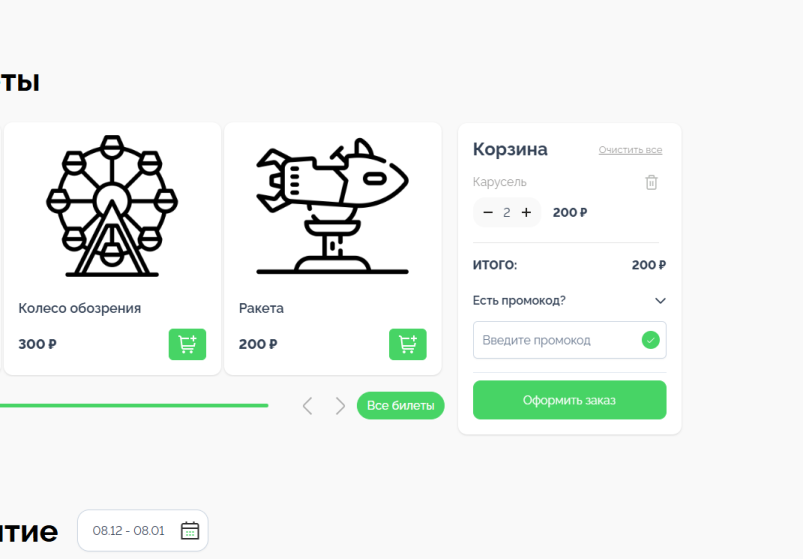Add Ракета ticket to cart

408,344
